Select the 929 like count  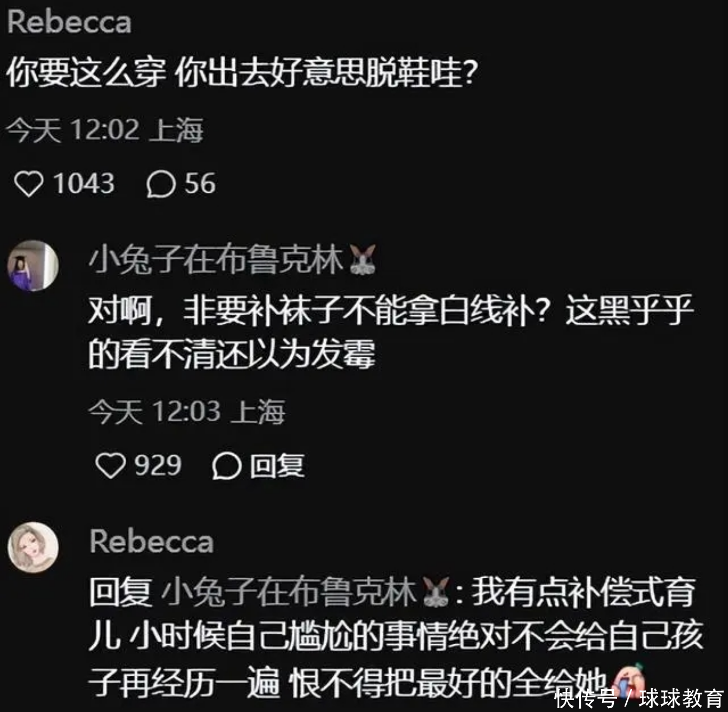pyautogui.click(x=158, y=465)
